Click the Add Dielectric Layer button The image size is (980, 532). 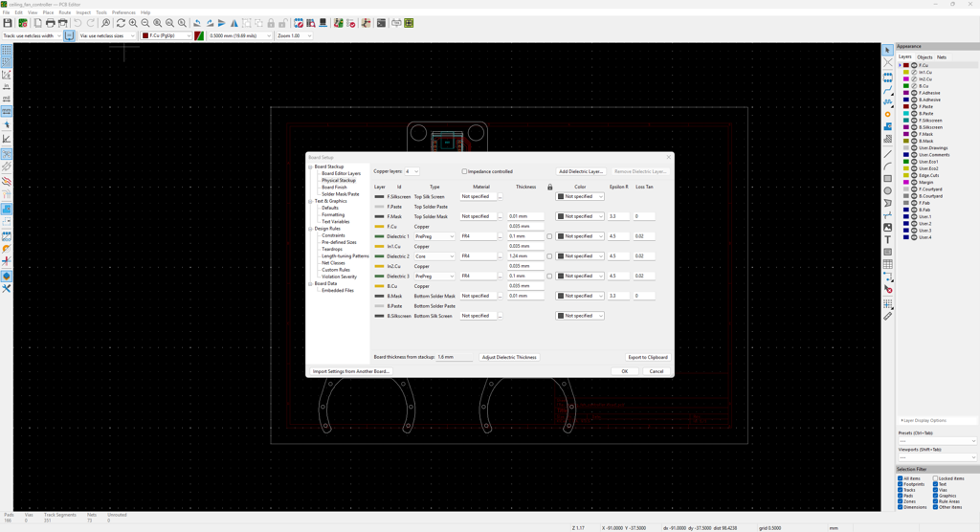tap(581, 171)
